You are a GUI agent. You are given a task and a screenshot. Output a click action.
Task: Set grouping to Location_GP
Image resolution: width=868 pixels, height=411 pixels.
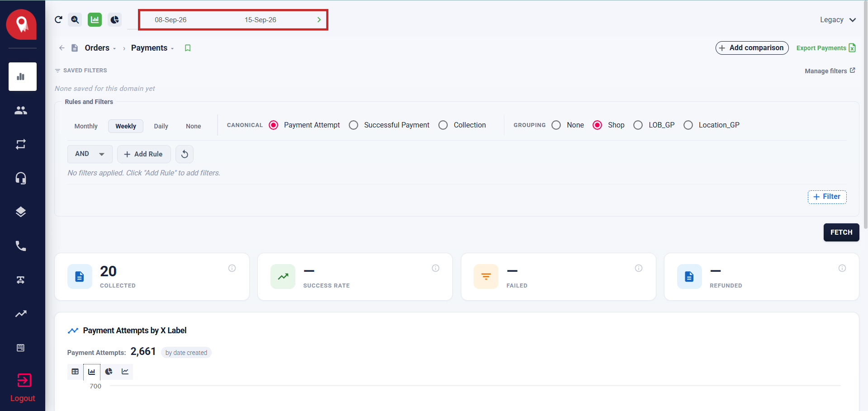(x=688, y=125)
